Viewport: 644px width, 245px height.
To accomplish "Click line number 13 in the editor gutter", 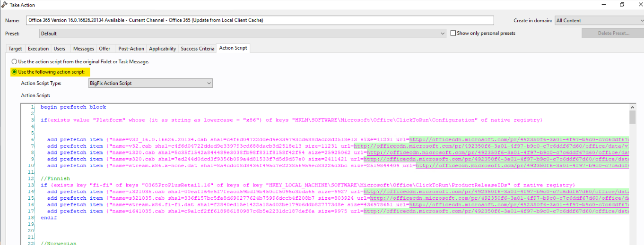I will pos(32,185).
